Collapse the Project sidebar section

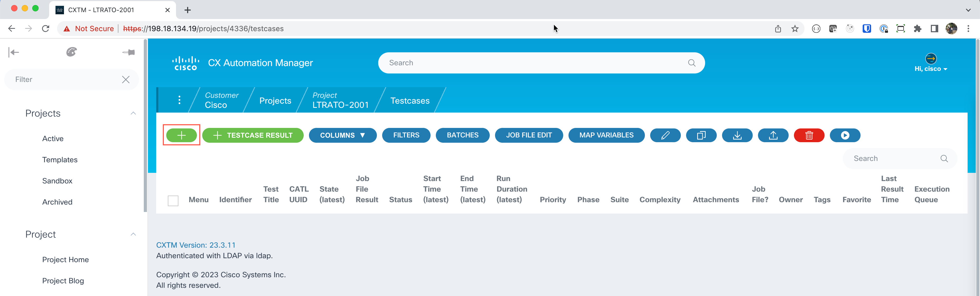click(133, 234)
